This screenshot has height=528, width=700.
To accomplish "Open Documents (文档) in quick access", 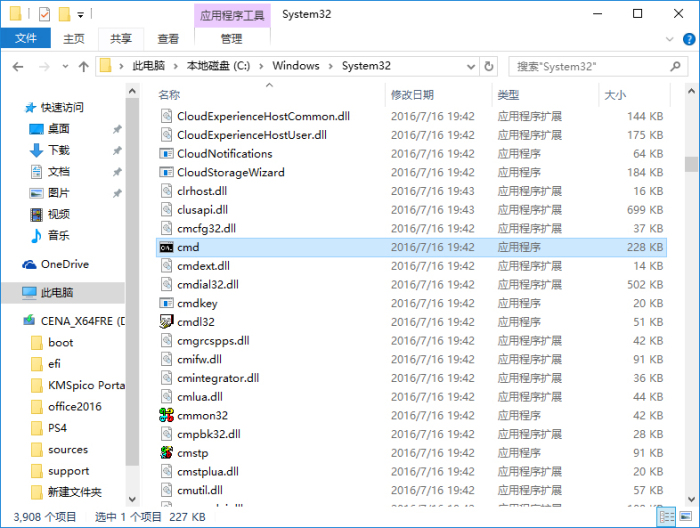I will (x=58, y=172).
